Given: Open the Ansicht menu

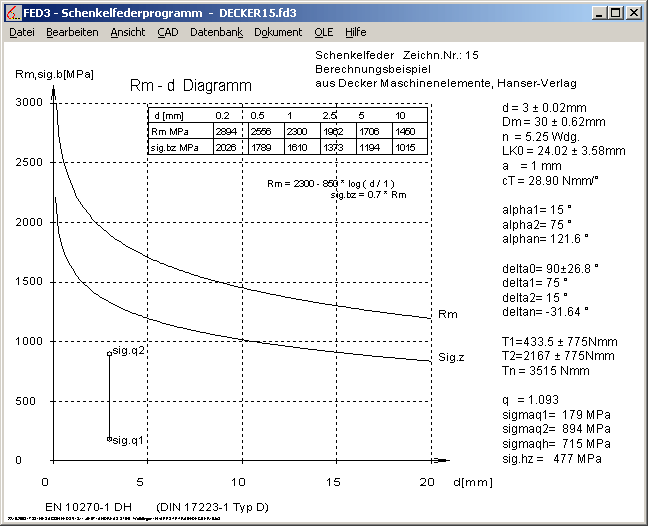Looking at the screenshot, I should (127, 32).
